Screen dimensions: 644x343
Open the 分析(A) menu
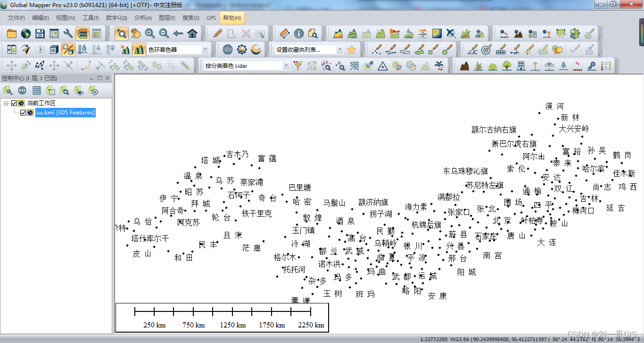[143, 18]
